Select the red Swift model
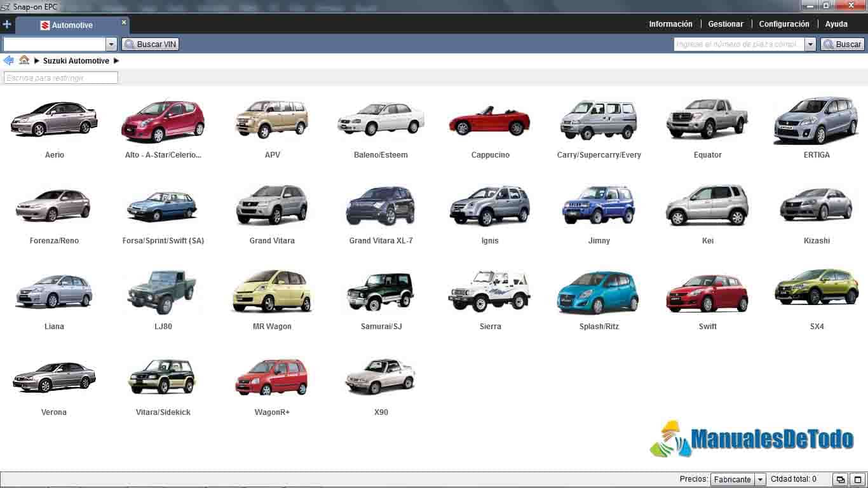Image resolution: width=868 pixels, height=488 pixels. click(707, 300)
